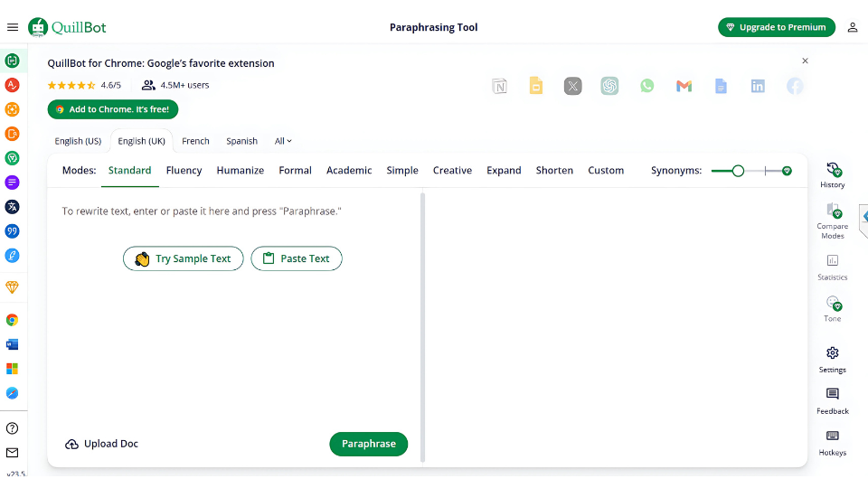The height and width of the screenshot is (488, 868).
Task: Click the green Paraphrase button
Action: [x=369, y=444]
